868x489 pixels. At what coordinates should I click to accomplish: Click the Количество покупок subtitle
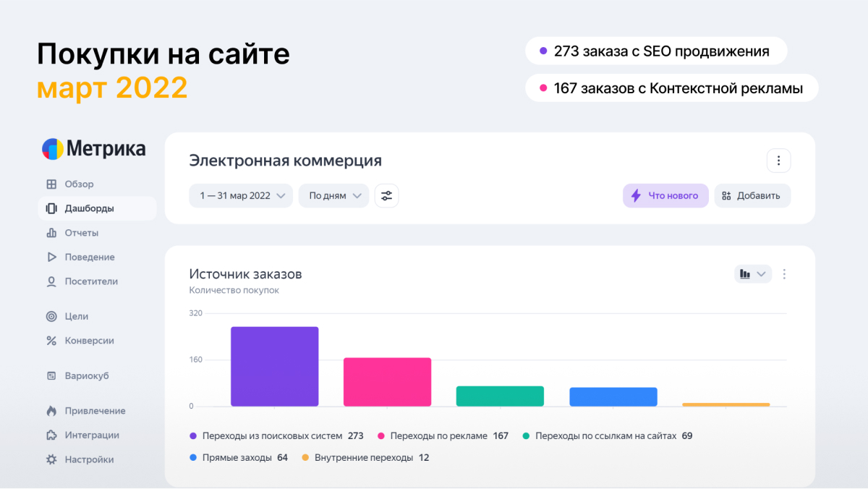pos(234,291)
